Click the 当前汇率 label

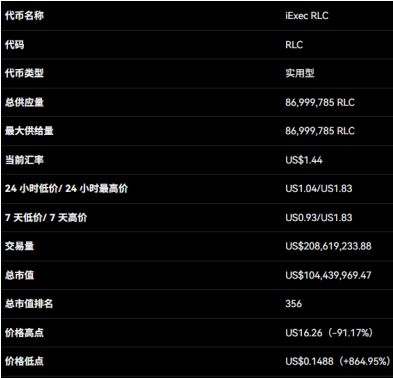[24, 160]
